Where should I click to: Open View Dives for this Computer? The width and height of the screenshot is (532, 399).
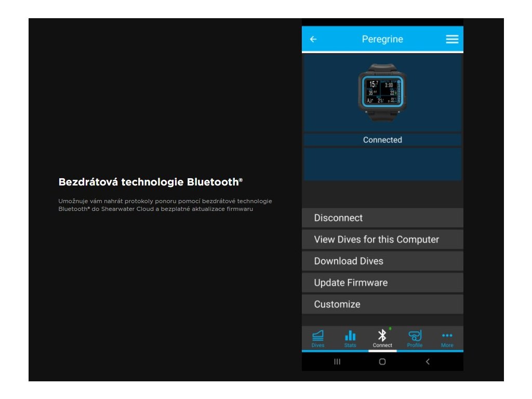click(382, 240)
